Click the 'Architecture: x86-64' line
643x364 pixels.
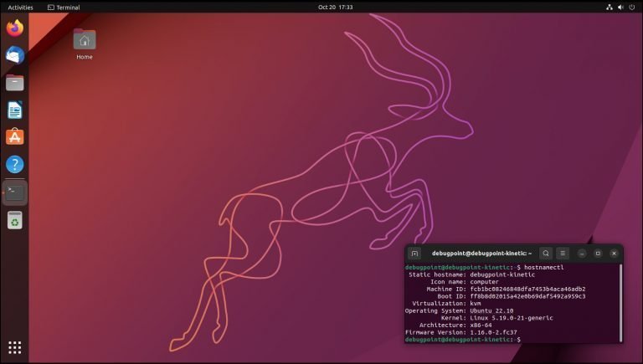point(455,325)
